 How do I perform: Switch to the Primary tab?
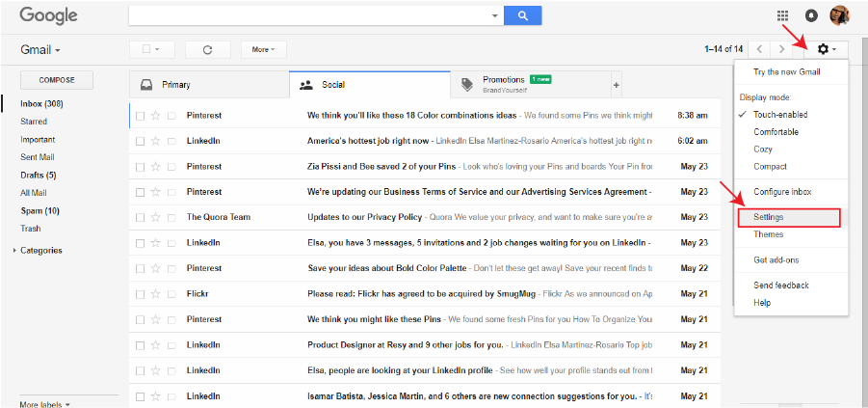[x=209, y=85]
